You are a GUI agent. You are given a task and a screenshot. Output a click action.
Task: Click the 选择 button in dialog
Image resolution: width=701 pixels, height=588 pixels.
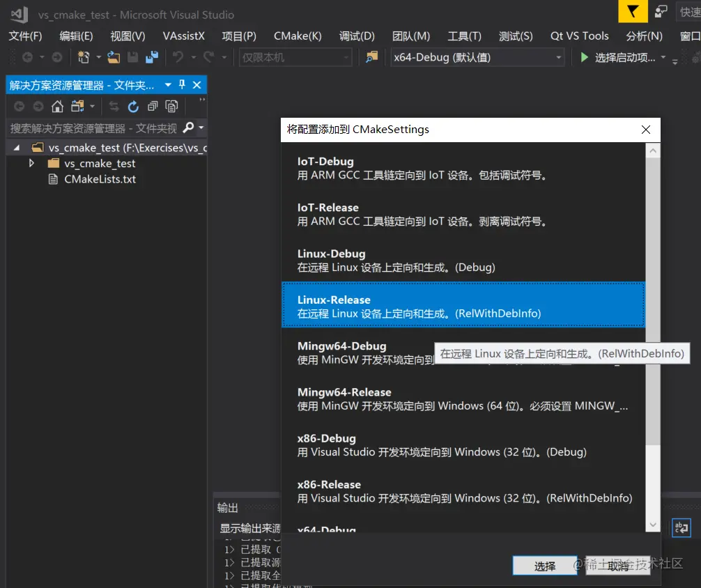point(545,566)
